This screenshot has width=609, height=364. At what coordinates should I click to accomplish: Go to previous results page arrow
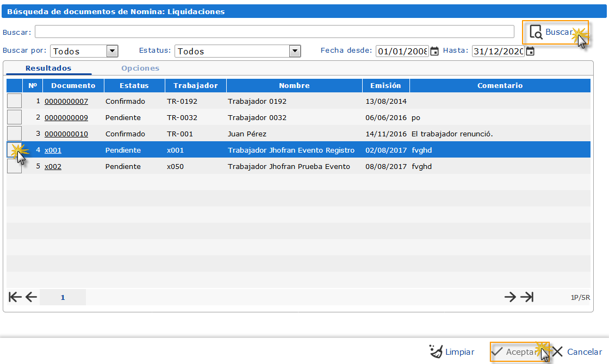[31, 297]
